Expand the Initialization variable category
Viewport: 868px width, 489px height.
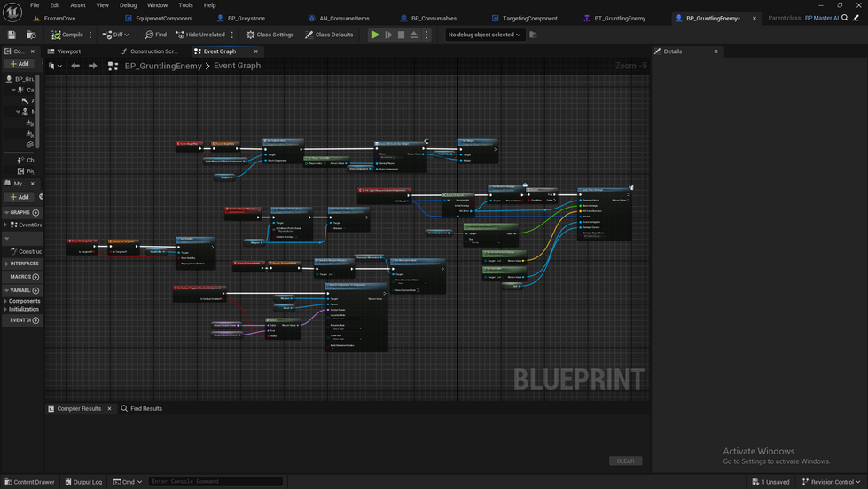pyautogui.click(x=5, y=309)
